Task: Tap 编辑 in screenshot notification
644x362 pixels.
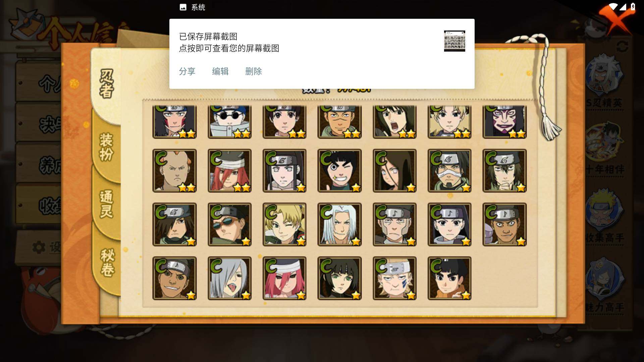Action: [x=220, y=71]
